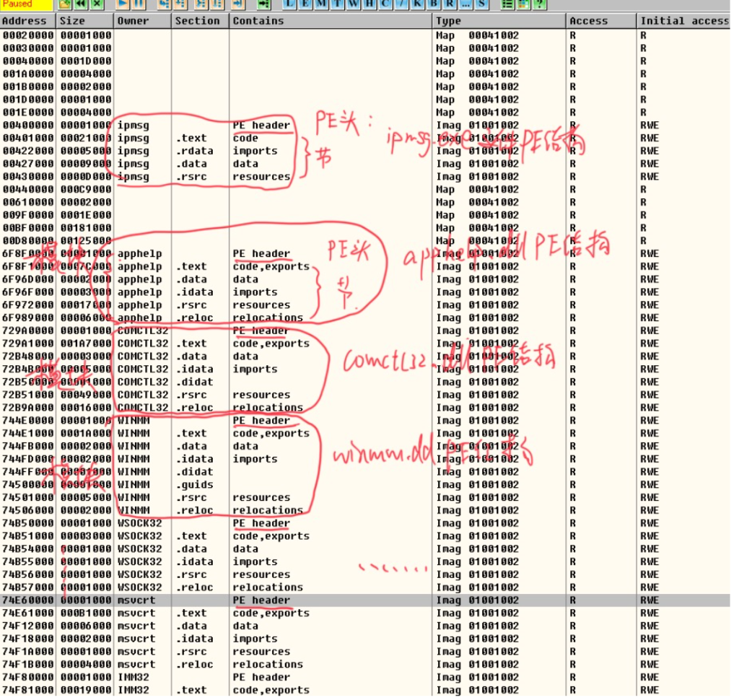739x700 pixels.
Task: Sort by the Owner column header
Action: 142,21
